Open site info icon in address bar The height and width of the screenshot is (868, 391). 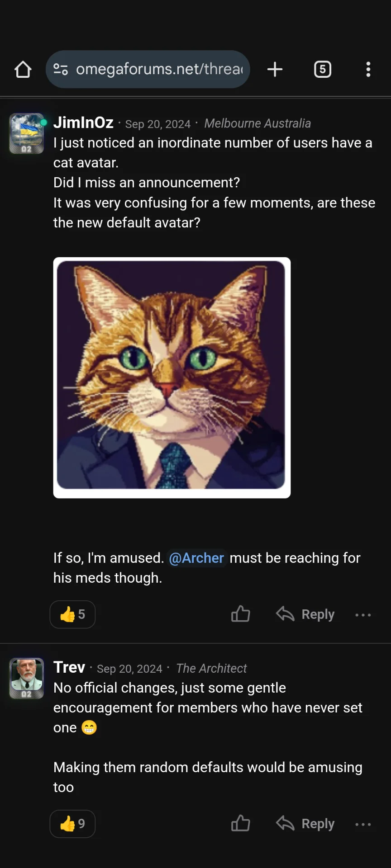pyautogui.click(x=61, y=69)
